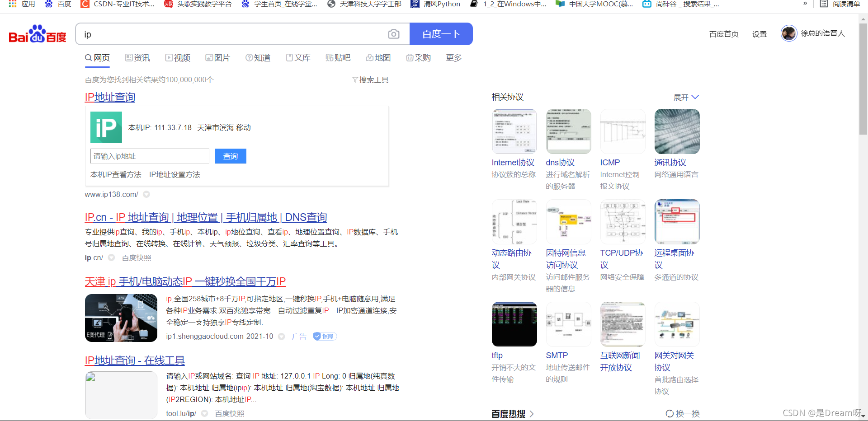868x421 pixels.
Task: Click 百度快照 beside ip.cn/
Action: tap(137, 258)
